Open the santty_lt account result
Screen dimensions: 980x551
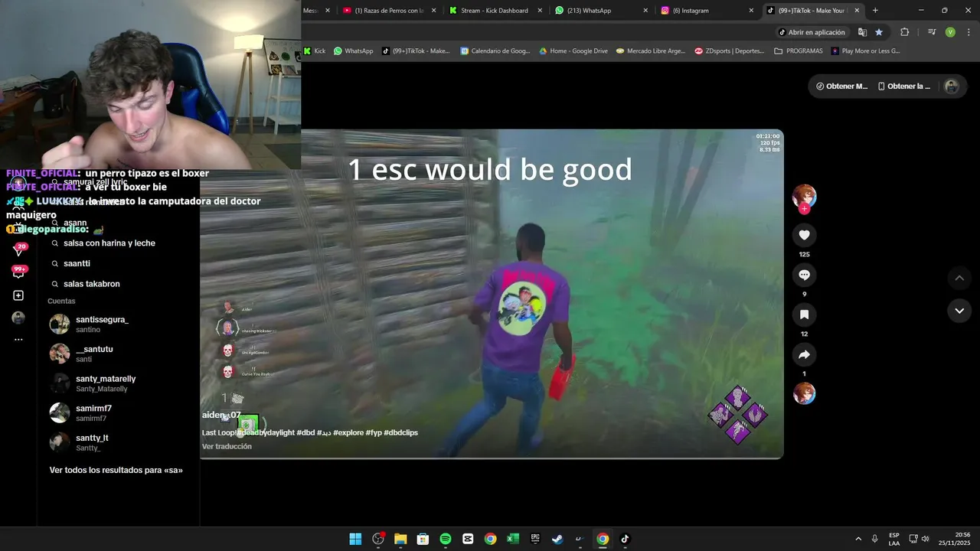pyautogui.click(x=119, y=442)
